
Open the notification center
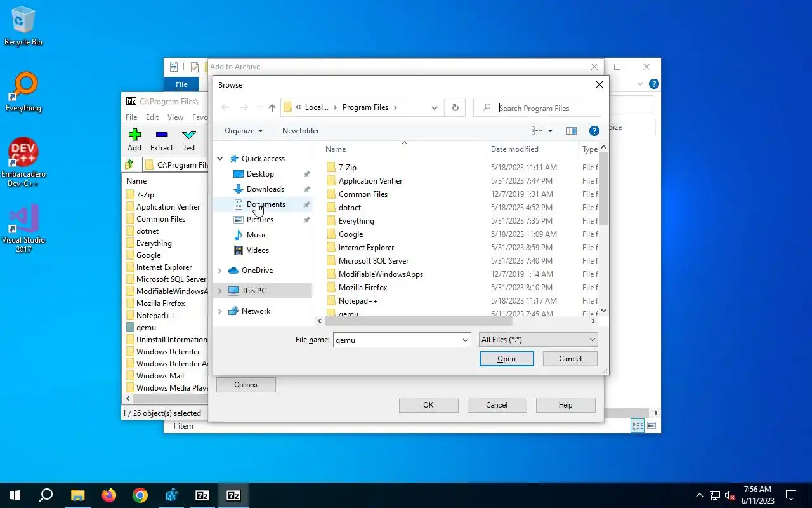(x=791, y=495)
